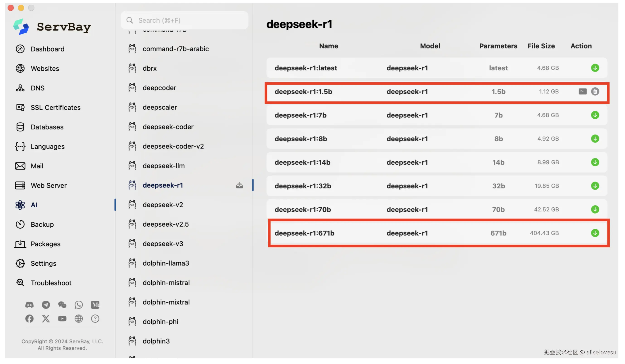Click the installed indicator beside deepseek-r1
This screenshot has height=364, width=625.
pos(239,185)
